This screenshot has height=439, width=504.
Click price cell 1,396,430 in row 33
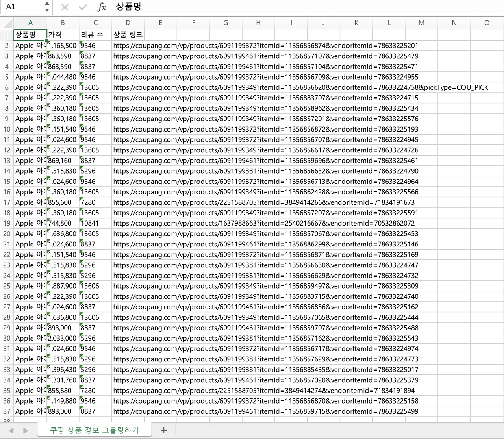tap(63, 370)
